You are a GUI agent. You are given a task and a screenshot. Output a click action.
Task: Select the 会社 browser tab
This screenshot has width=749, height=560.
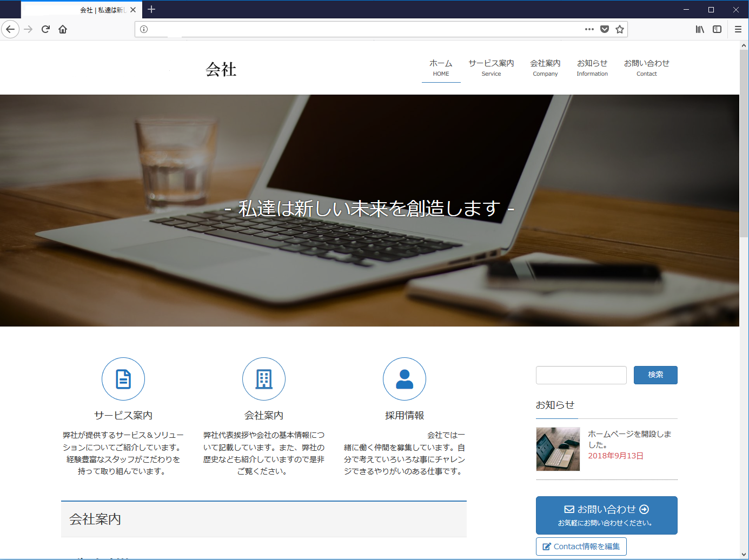(81, 10)
